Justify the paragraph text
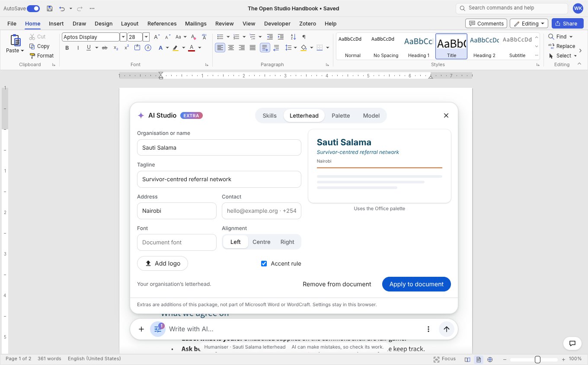Viewport: 588px width, 365px height. coord(252,48)
